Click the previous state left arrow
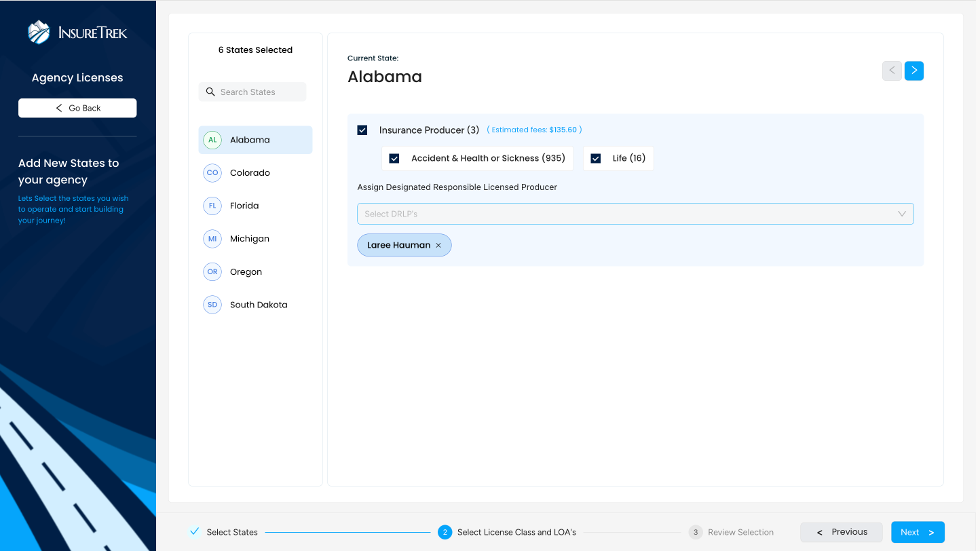 point(892,71)
